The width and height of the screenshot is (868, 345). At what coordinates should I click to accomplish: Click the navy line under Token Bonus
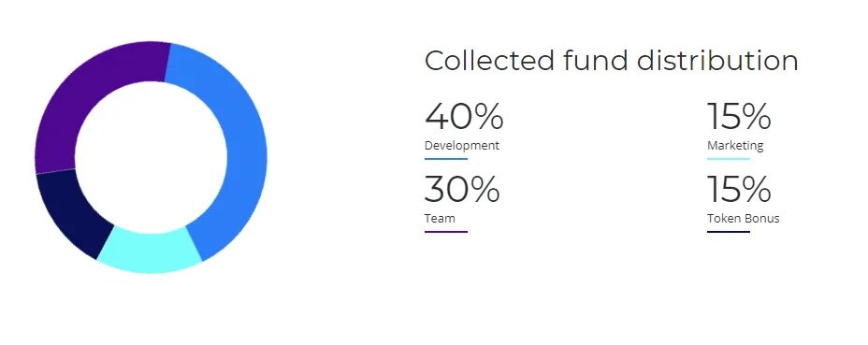729,232
